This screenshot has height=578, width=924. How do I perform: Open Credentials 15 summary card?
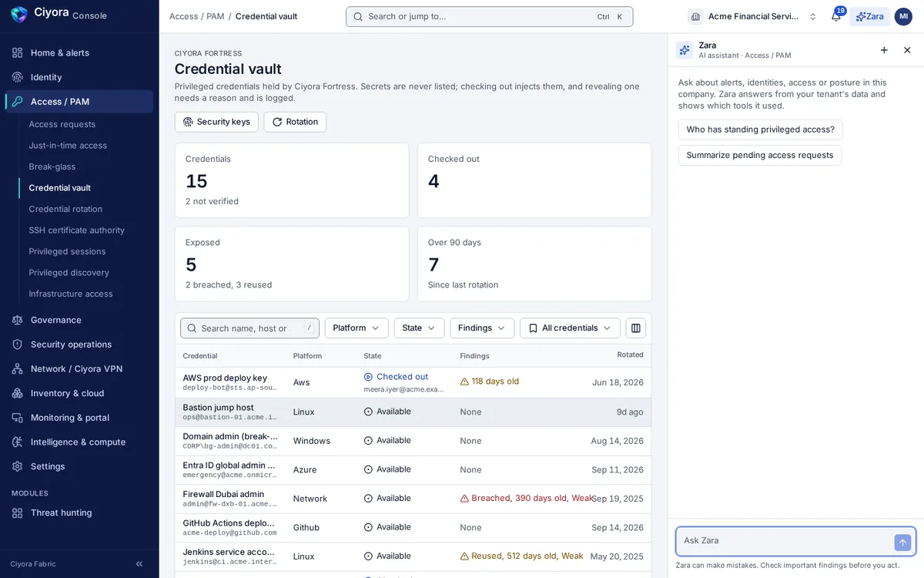click(292, 180)
